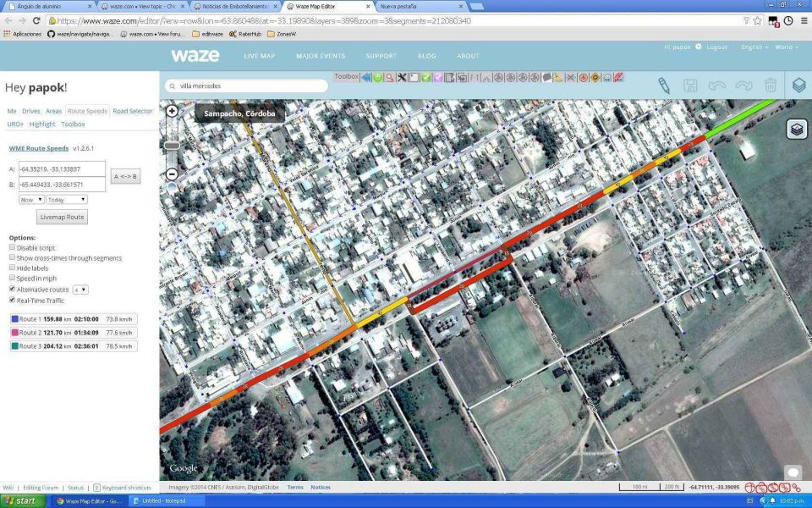
Task: Open the English language dropdown
Action: coord(754,47)
